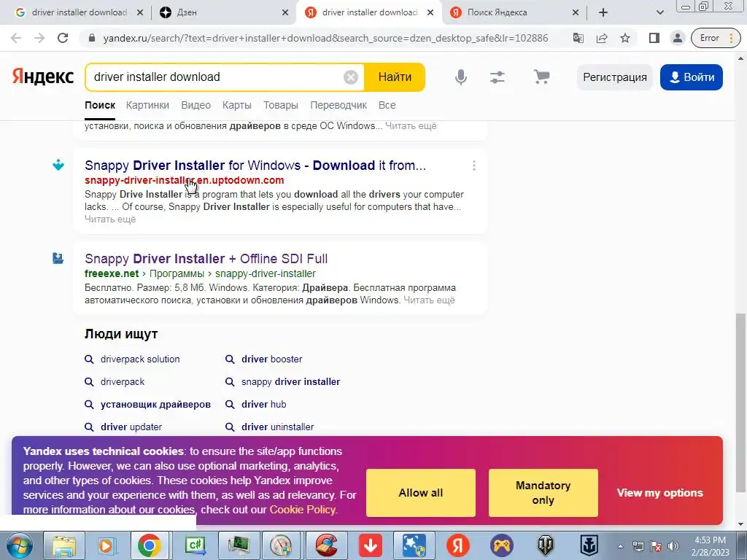This screenshot has width=747, height=560.
Task: Click the freeexe.net favicon beside result
Action: coord(58,258)
